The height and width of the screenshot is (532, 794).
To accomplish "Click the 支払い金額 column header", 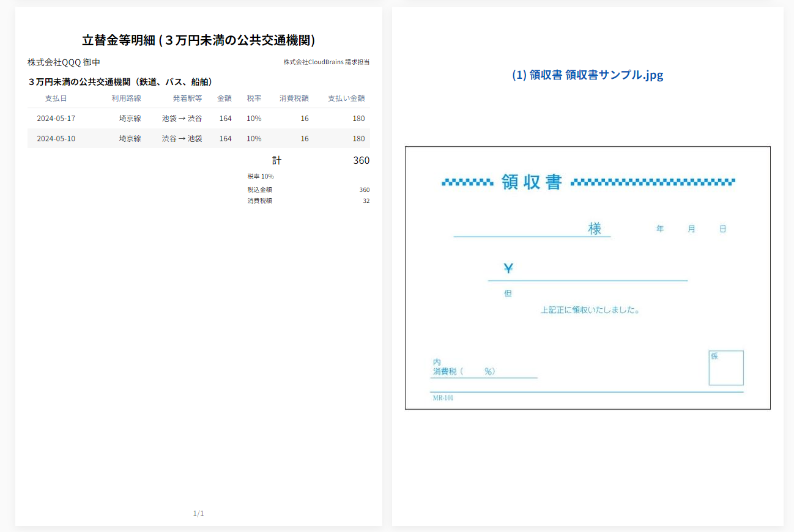I will tap(346, 98).
